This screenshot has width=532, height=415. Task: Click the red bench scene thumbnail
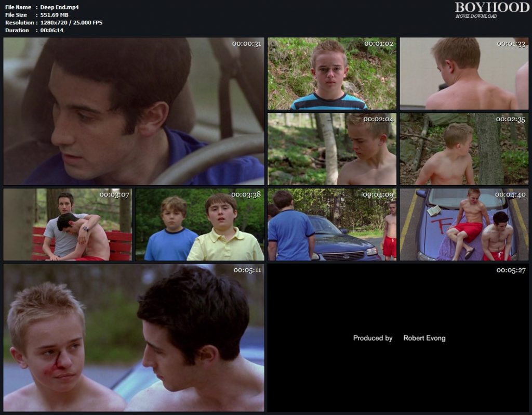[68, 224]
